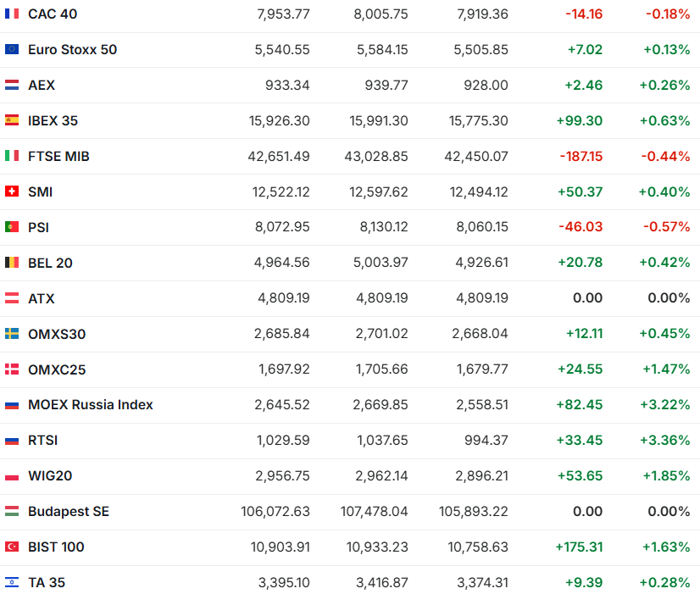Click the Italy flag icon beside FTSE MIB
The width and height of the screenshot is (700, 594).
coord(12,156)
